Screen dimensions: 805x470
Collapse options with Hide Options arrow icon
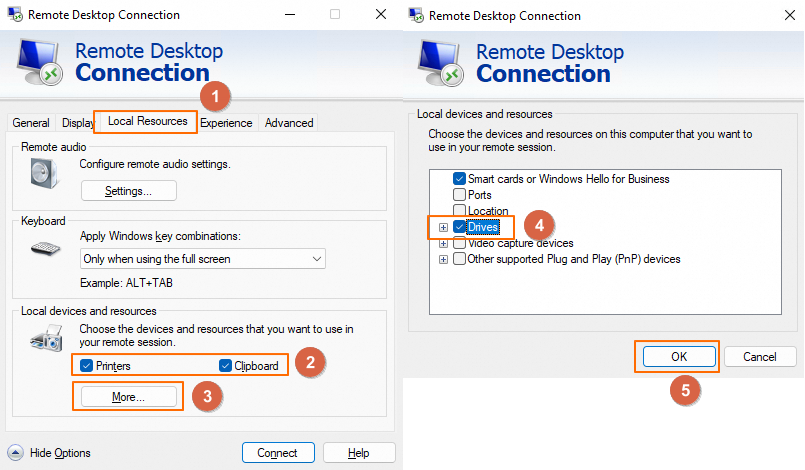(15, 453)
